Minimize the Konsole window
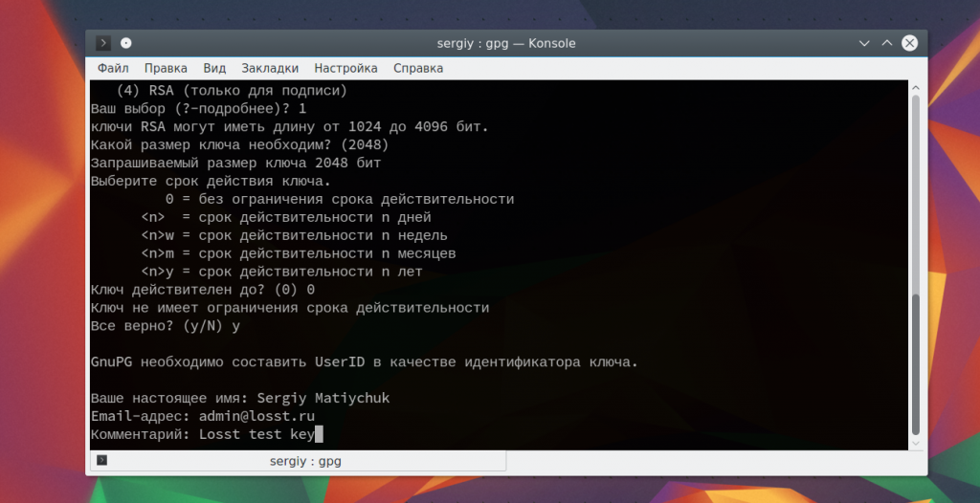Image resolution: width=980 pixels, height=503 pixels. click(x=865, y=44)
